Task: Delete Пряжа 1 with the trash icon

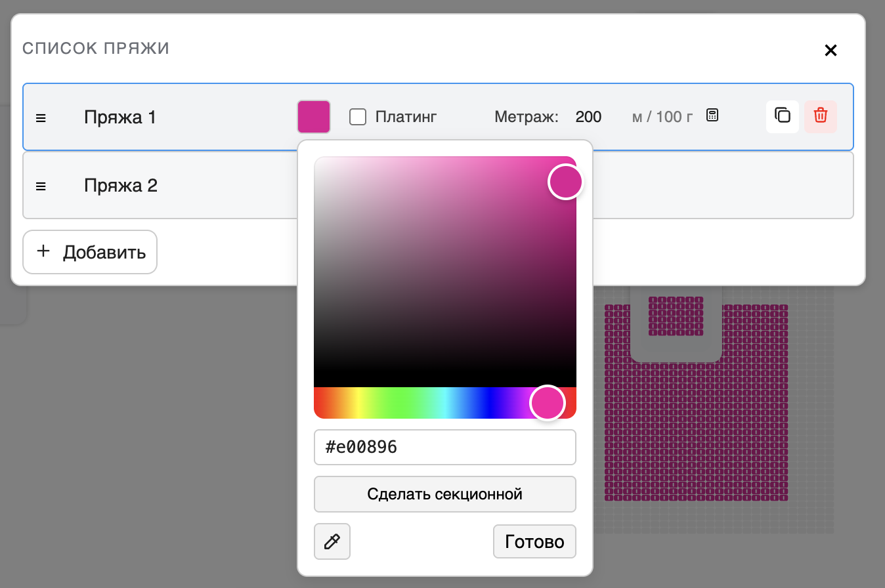Action: [821, 116]
